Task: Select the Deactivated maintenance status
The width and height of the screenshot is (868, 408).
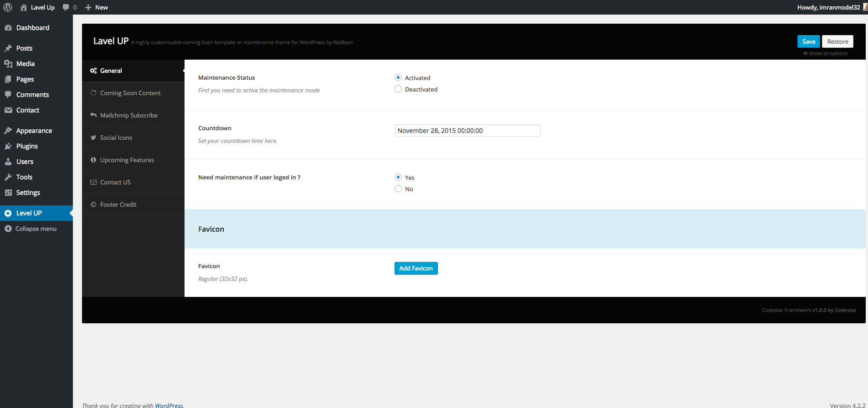Action: [x=398, y=89]
